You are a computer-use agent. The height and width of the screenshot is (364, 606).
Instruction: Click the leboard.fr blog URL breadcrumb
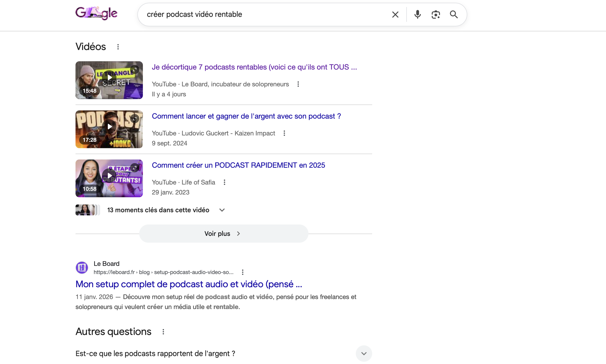coord(163,272)
